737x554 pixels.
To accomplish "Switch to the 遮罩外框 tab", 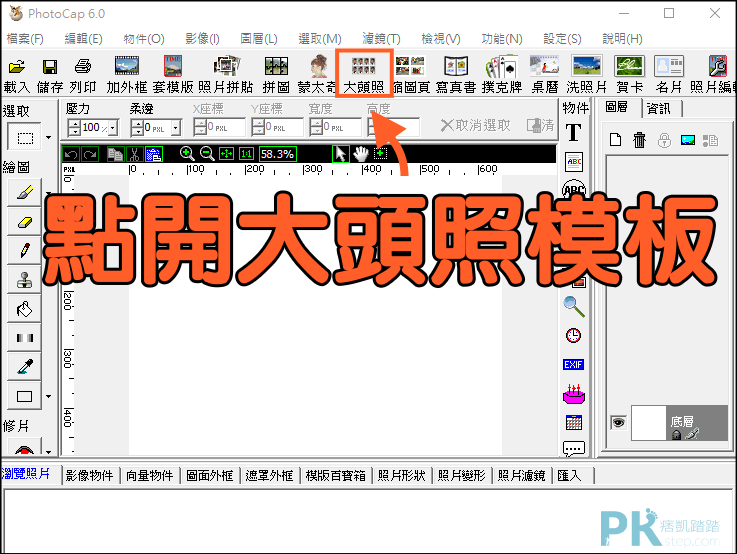I will pos(269,476).
